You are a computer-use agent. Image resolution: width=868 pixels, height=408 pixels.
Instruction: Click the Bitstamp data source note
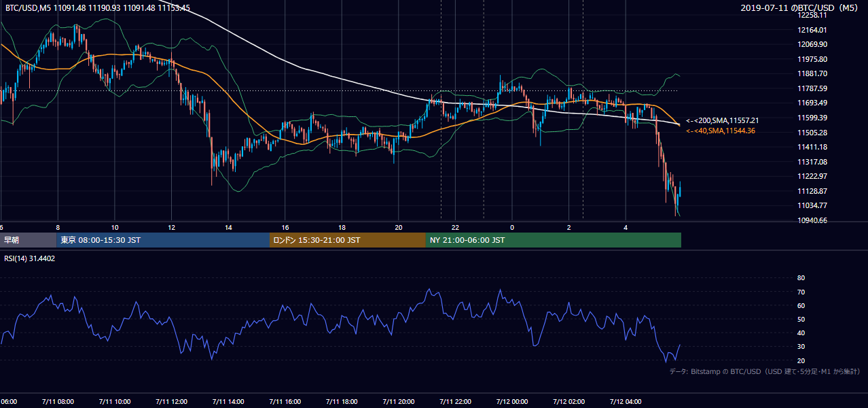(765, 371)
